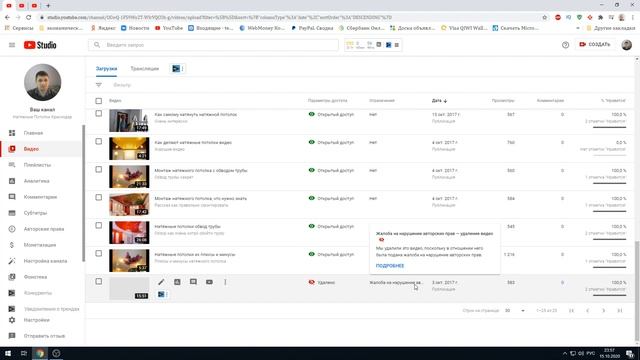The image size is (640, 360).
Task: Expand the bookmarks overflow chevron
Action: (x=578, y=28)
